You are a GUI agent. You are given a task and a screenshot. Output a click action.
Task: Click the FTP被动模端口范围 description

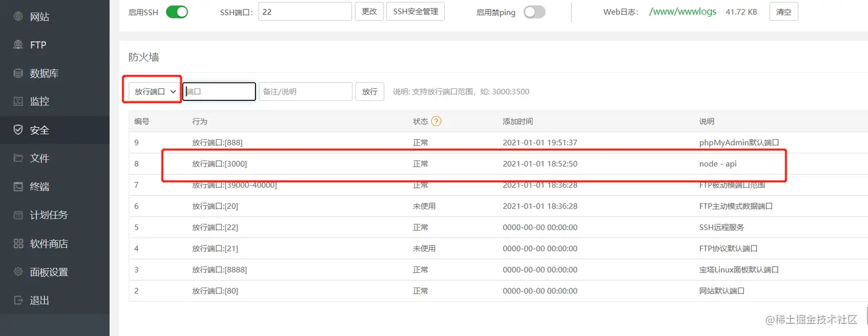[x=732, y=185]
